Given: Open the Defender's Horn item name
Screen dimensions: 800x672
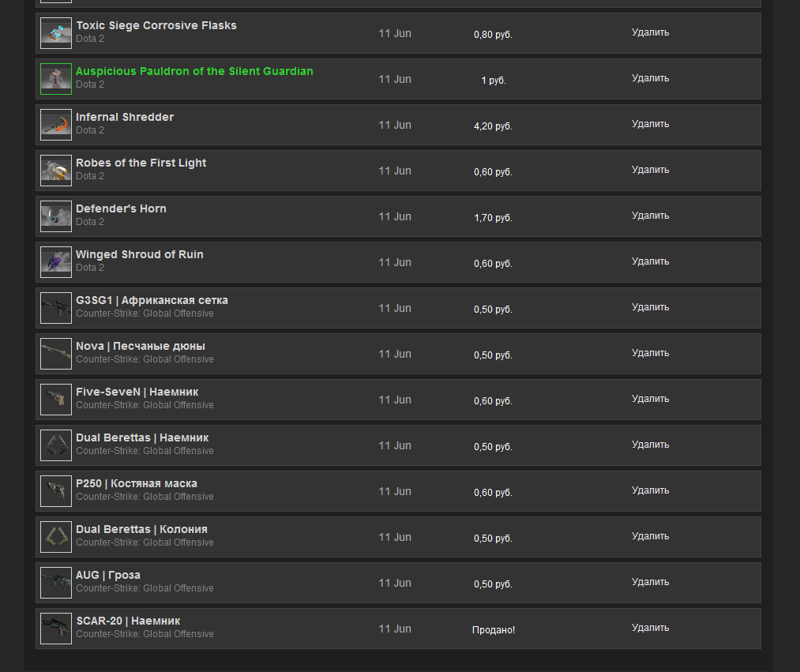Looking at the screenshot, I should 121,208.
